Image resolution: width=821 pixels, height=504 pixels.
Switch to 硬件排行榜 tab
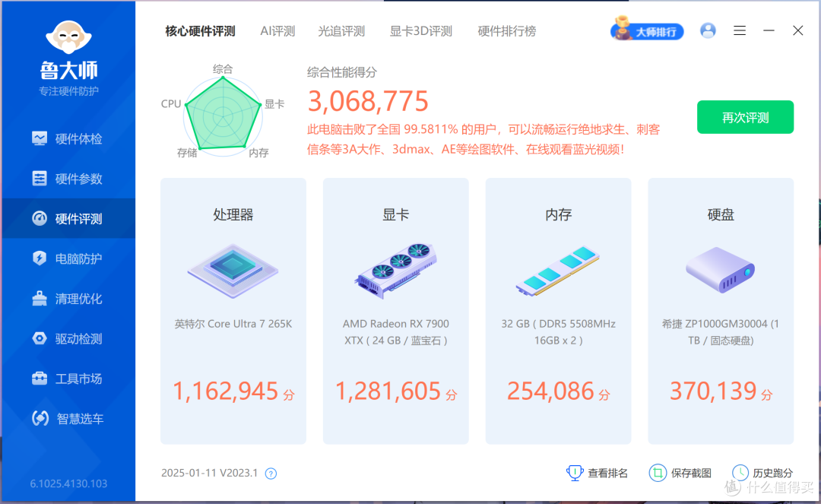pyautogui.click(x=507, y=31)
